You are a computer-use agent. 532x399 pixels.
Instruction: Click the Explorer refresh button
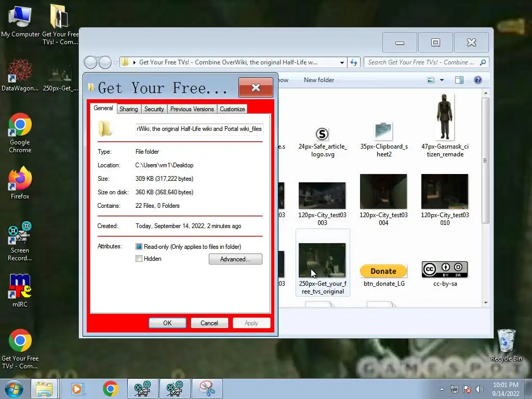click(354, 62)
